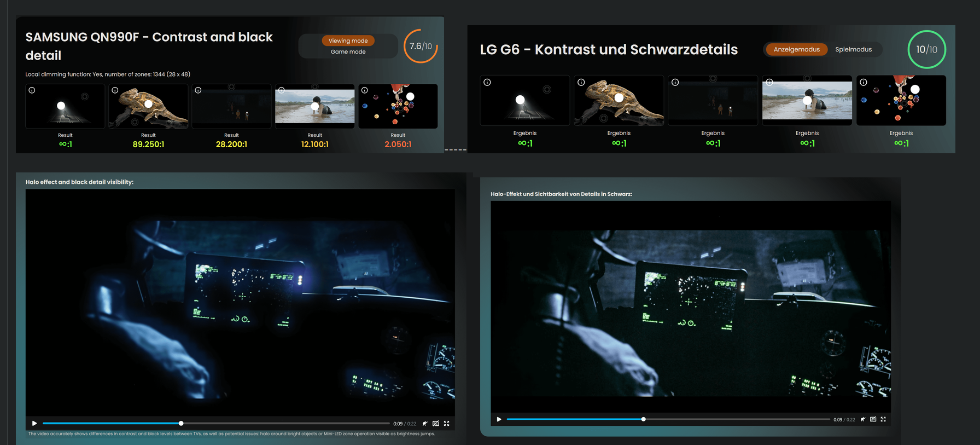The image size is (980, 445).
Task: Select Viewing mode for Samsung QN990F
Action: [x=348, y=41]
